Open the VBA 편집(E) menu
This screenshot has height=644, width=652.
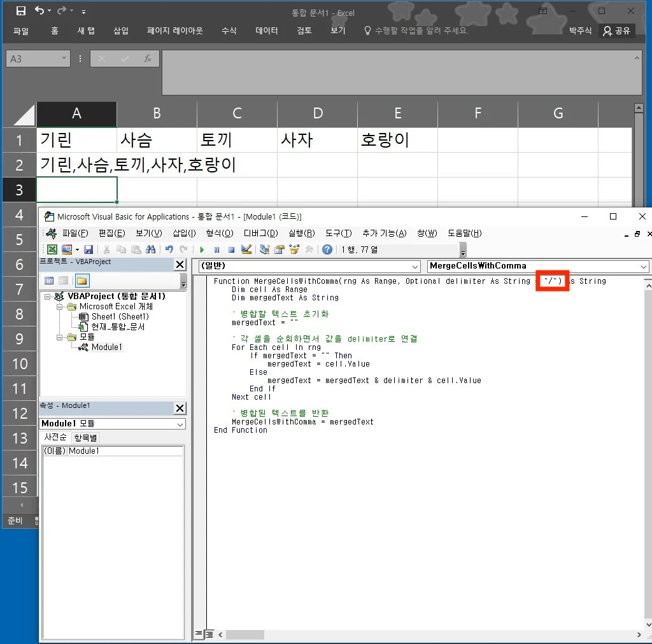tap(112, 234)
